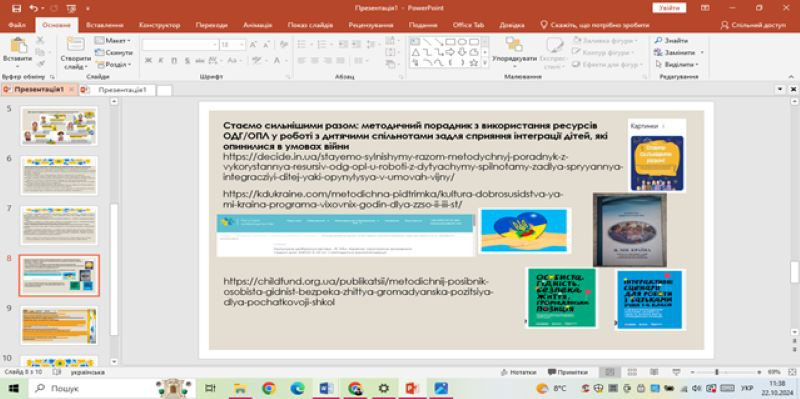Toggle text shadow (S) formatting
Viewport: 800px width, 399px height.
pos(187,60)
